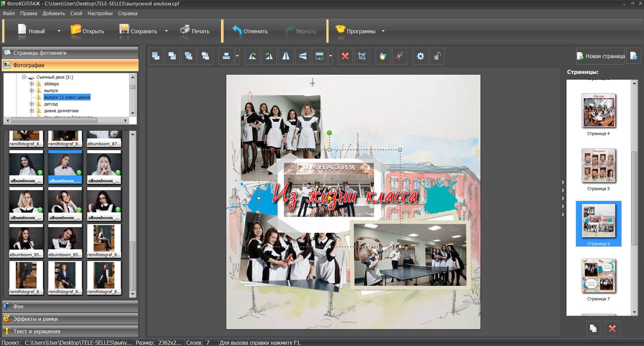
Task: Click the green rotation handle above the selection
Action: point(330,133)
